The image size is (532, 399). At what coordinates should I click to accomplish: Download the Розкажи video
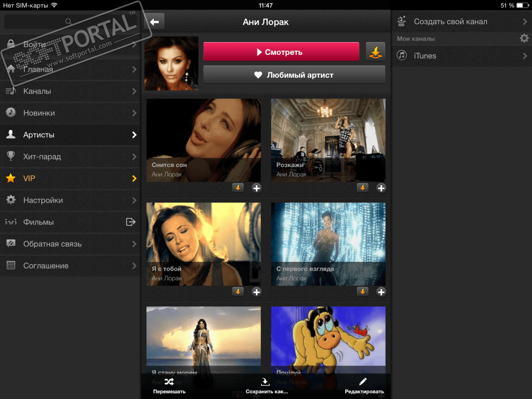[362, 188]
